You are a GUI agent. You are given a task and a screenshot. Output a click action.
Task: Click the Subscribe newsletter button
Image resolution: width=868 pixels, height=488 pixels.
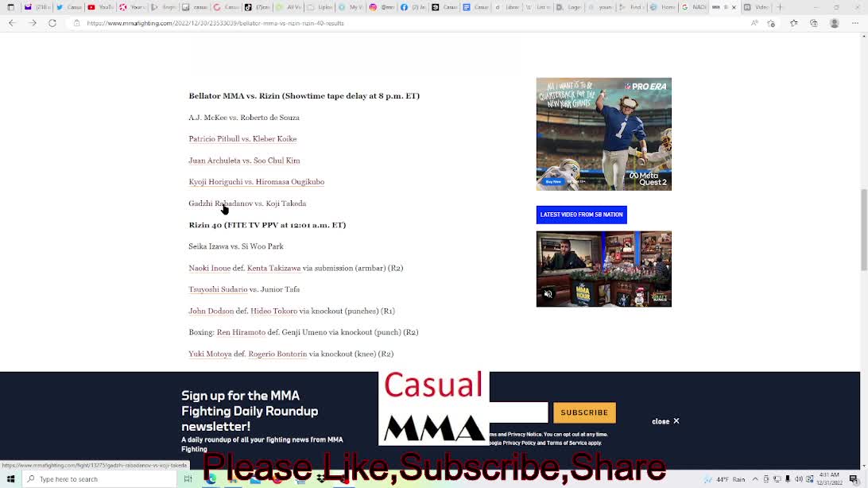[584, 412]
